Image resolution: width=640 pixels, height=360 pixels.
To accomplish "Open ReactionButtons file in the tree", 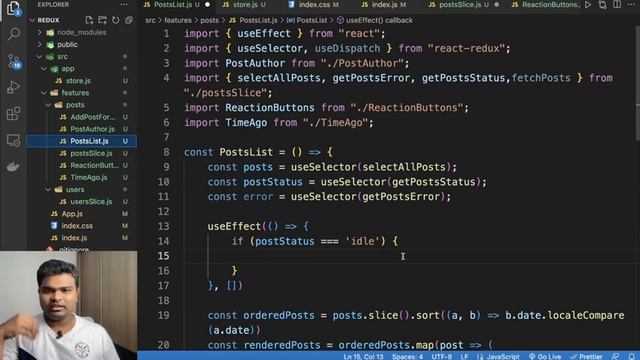I will 94,165.
